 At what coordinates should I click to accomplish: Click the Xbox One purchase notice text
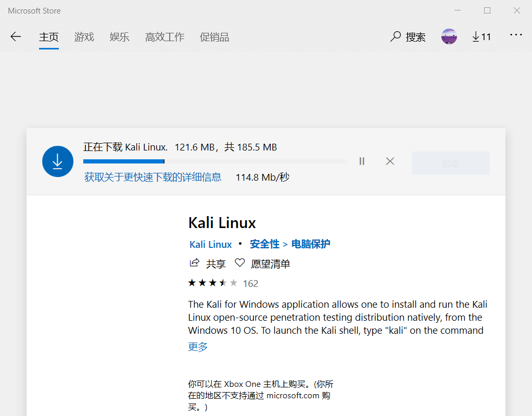click(x=261, y=395)
